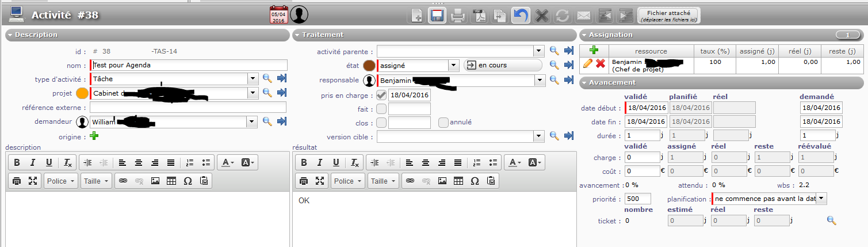The width and height of the screenshot is (868, 247).
Task: Maximize the description editor
Action: click(x=33, y=181)
